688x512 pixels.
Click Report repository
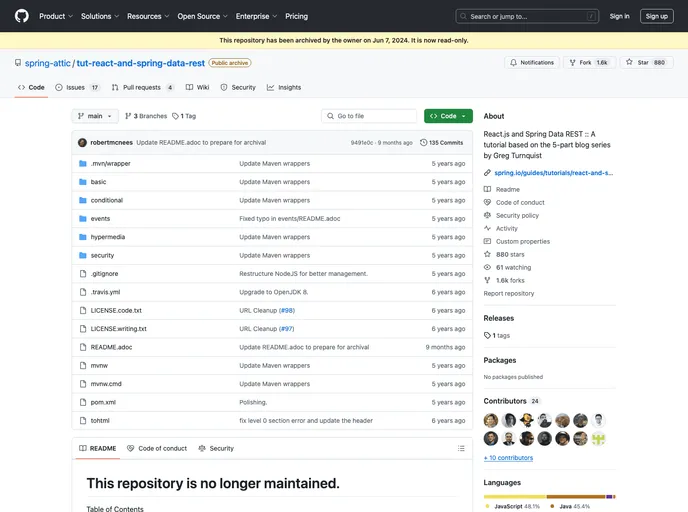point(509,294)
